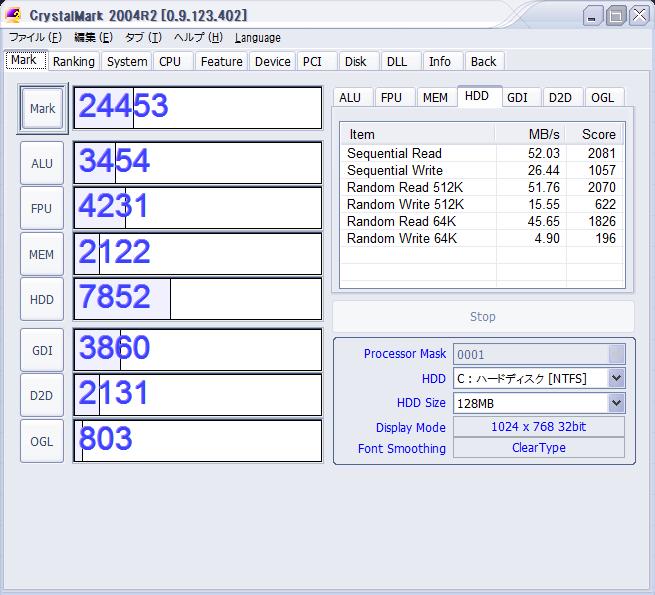Run the D2D benchmark button
The image size is (655, 595).
tap(42, 395)
